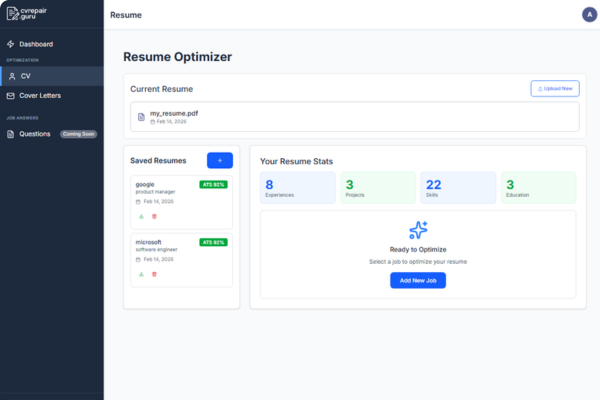The height and width of the screenshot is (400, 600).
Task: Click the Resume Optimizer heading
Action: (x=178, y=57)
